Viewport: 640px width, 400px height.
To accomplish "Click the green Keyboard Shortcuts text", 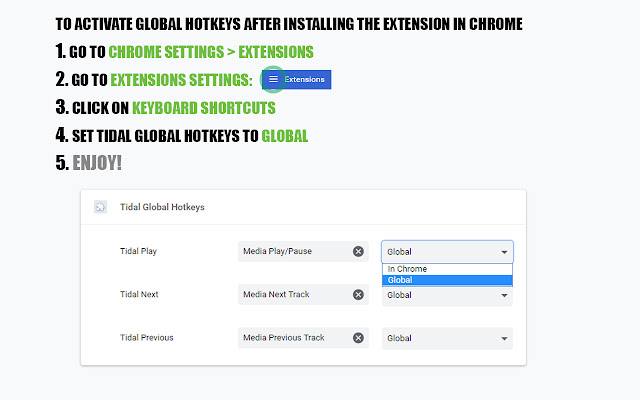I will click(204, 108).
